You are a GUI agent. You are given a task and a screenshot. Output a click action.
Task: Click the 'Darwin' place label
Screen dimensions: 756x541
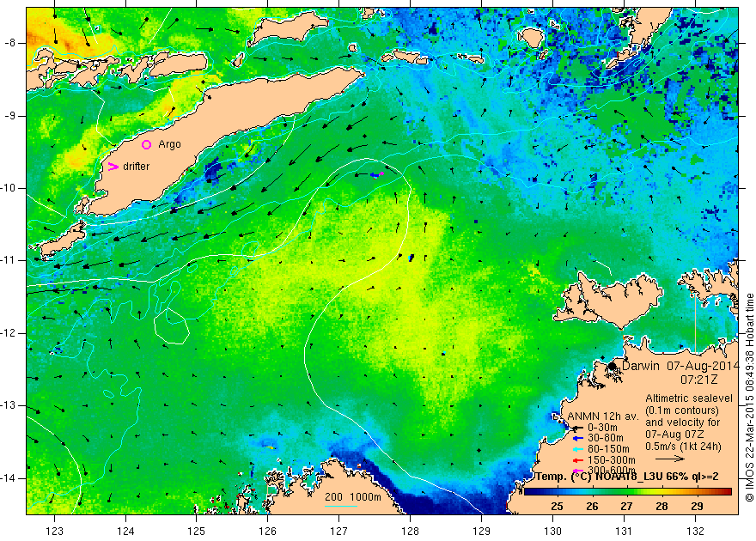pyautogui.click(x=640, y=366)
